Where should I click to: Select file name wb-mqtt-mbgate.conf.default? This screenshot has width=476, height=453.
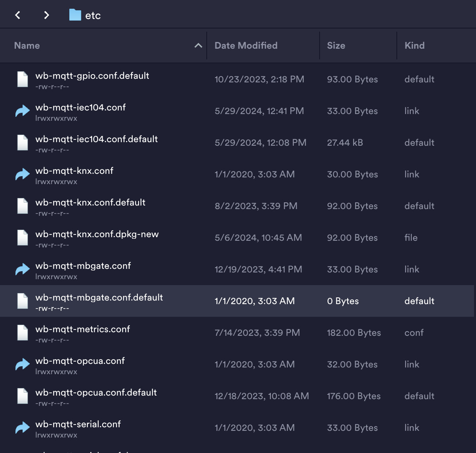click(x=99, y=297)
